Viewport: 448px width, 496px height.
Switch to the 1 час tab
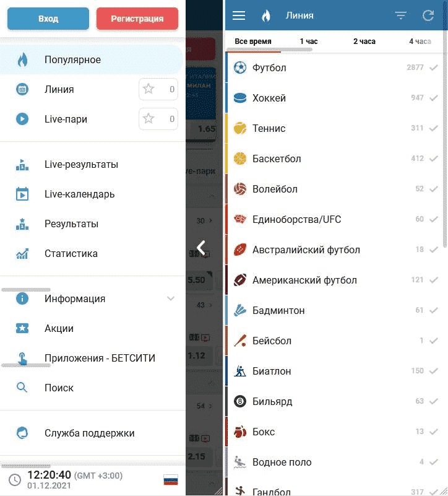pos(309,41)
